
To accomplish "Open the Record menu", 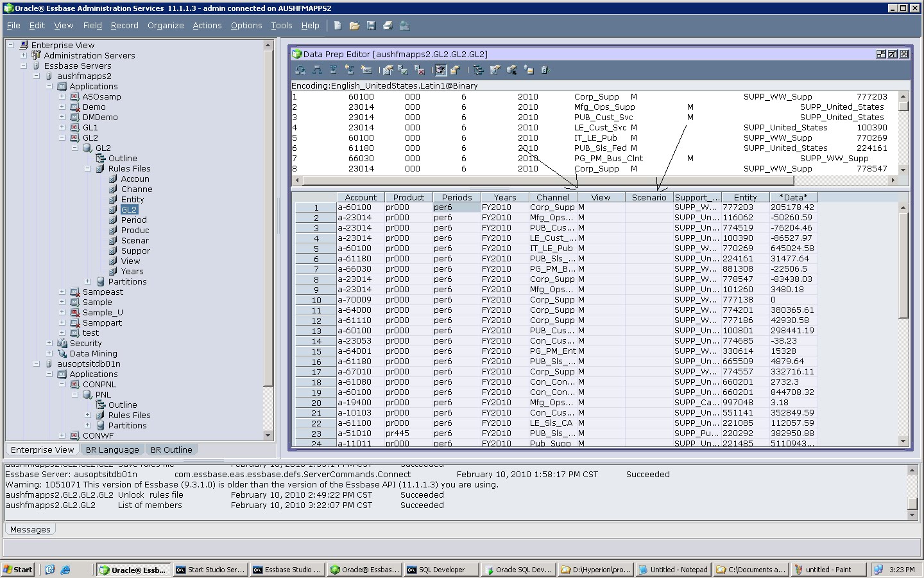I will 124,26.
